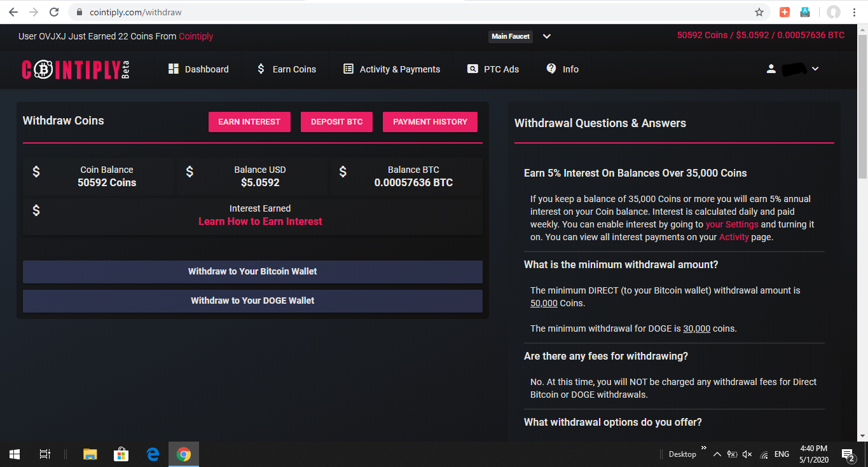Click 'What withdrawal options do you offer?' heading
This screenshot has height=467, width=868.
tap(613, 422)
